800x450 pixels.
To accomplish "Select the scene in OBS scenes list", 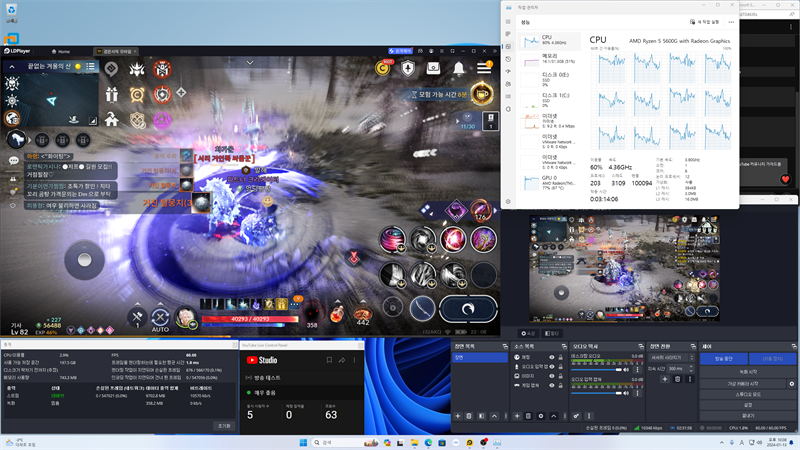I will [479, 357].
